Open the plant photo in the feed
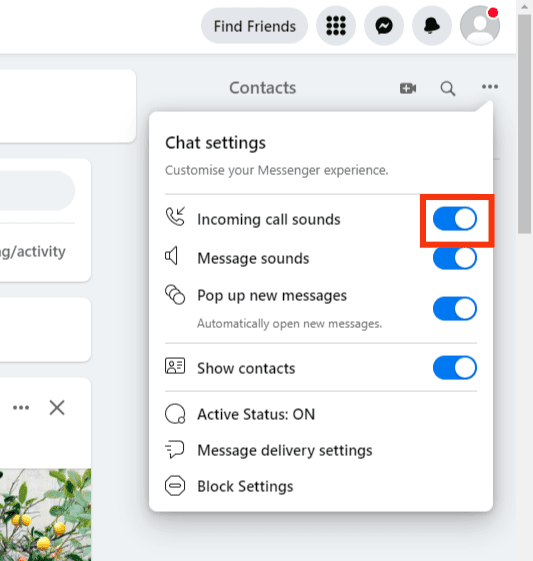Screen dimensions: 533x561 [x=45, y=515]
